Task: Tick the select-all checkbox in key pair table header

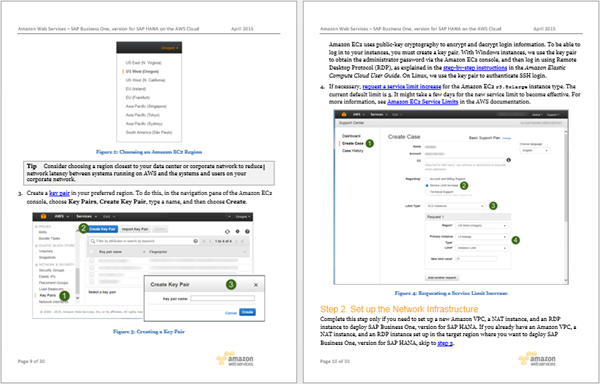Action: [91, 252]
